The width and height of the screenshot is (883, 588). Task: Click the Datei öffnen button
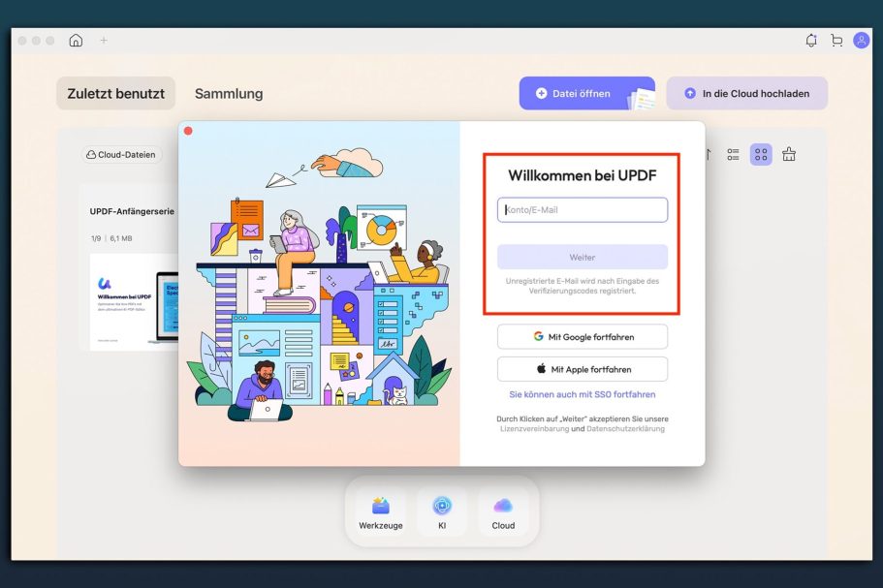[586, 93]
